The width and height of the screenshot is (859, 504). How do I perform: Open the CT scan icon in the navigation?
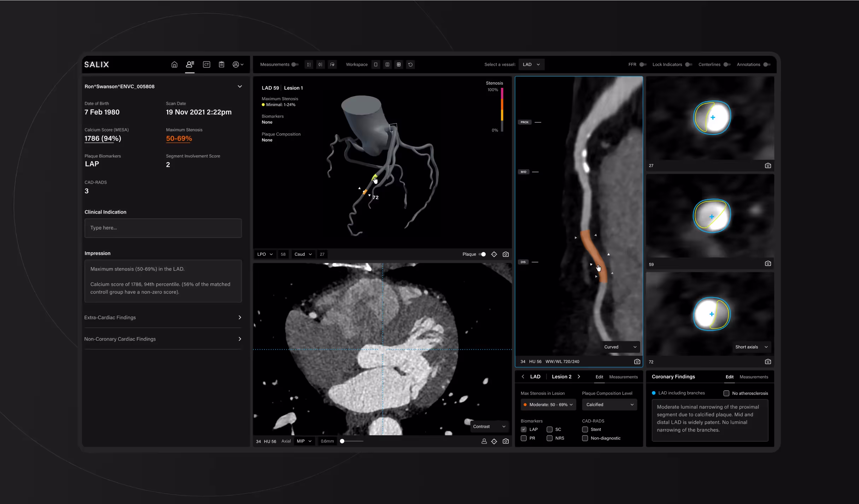point(206,65)
